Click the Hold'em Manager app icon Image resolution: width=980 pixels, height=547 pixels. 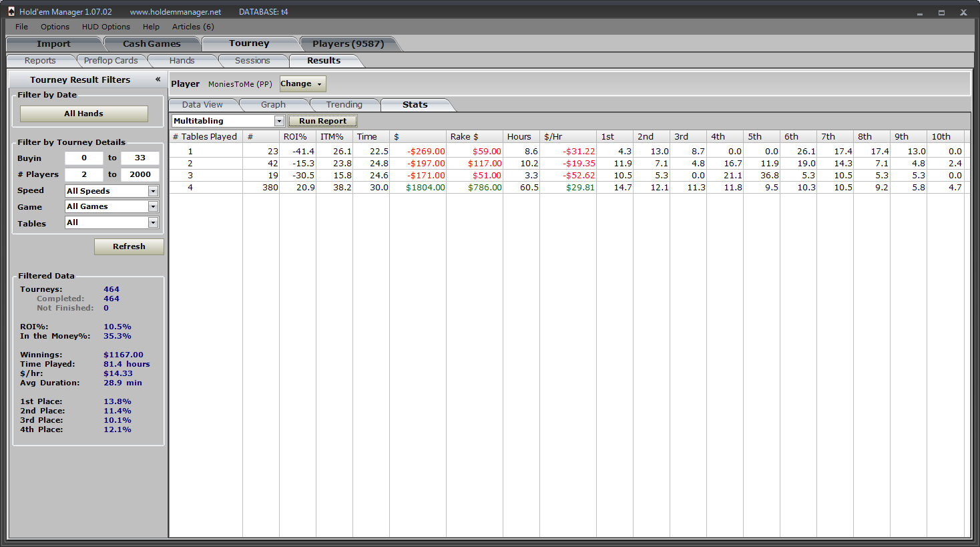[11, 11]
